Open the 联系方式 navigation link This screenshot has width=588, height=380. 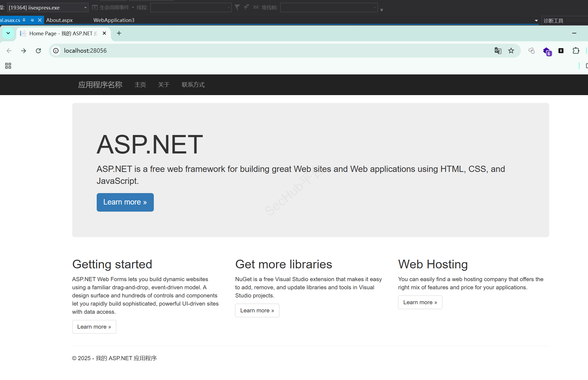coord(193,85)
